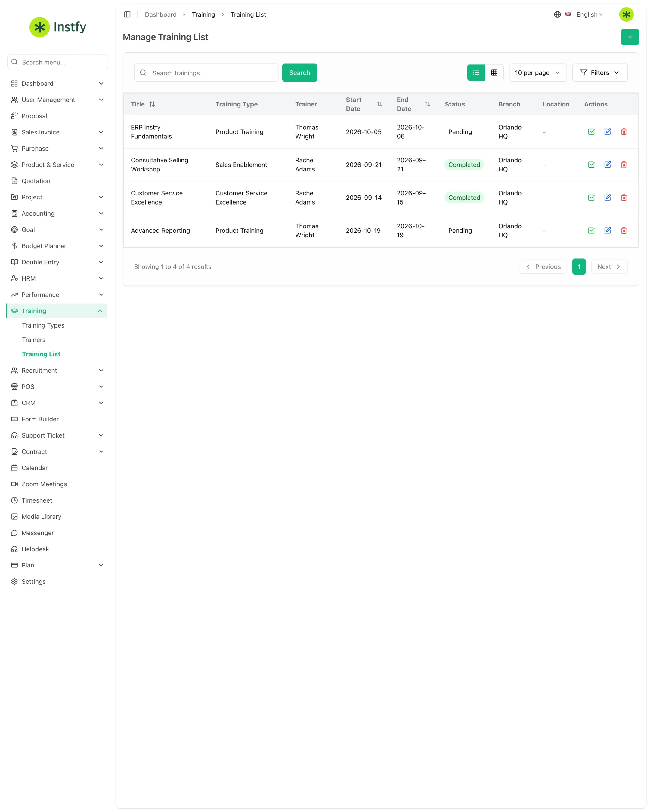Delete the Advanced Reporting training
This screenshot has height=812, width=650.
[x=624, y=230]
